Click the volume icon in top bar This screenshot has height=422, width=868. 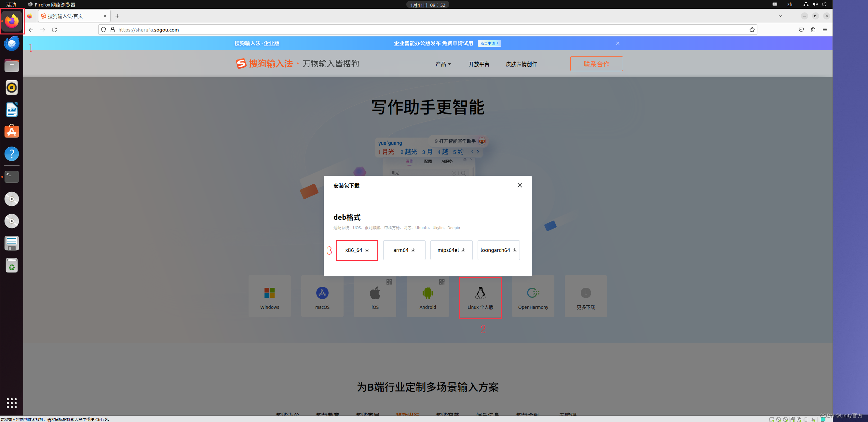815,4
